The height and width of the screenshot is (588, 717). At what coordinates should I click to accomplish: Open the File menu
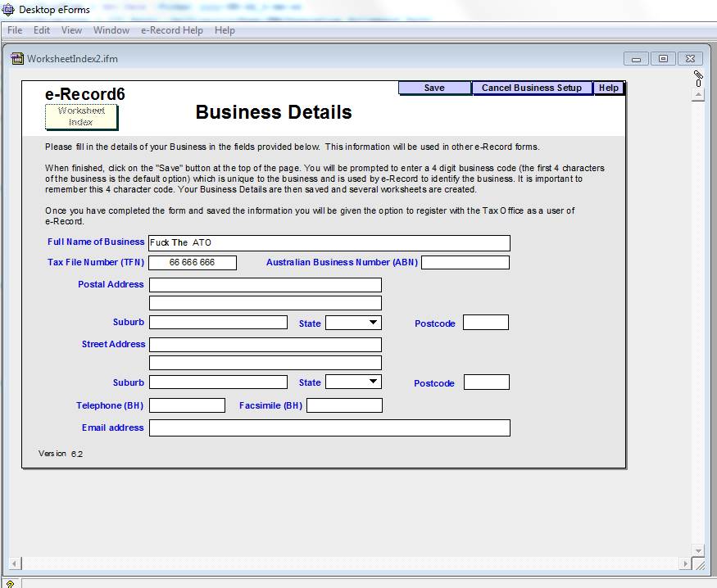(15, 30)
